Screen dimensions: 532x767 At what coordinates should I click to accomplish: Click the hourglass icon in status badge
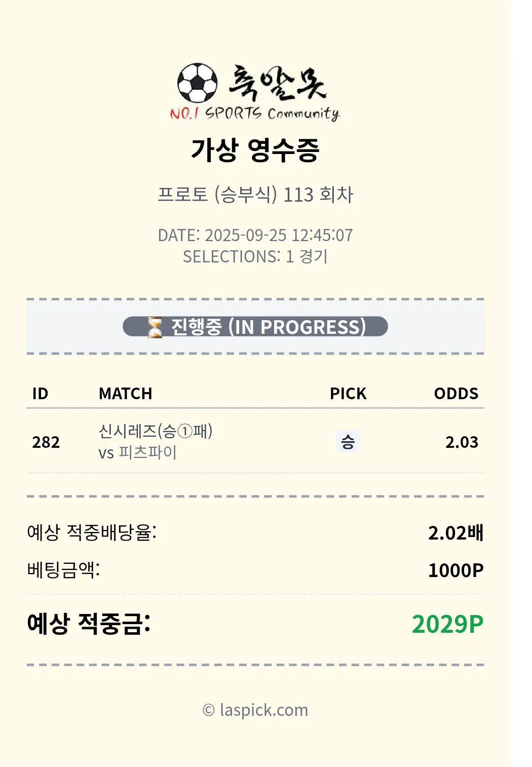[155, 327]
